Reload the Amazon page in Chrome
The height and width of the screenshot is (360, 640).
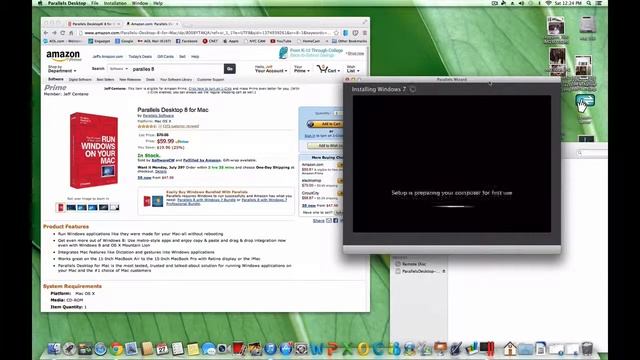(x=62, y=33)
